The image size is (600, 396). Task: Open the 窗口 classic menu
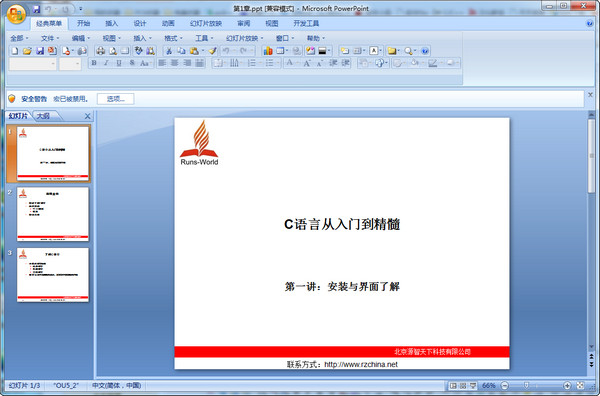click(x=285, y=38)
